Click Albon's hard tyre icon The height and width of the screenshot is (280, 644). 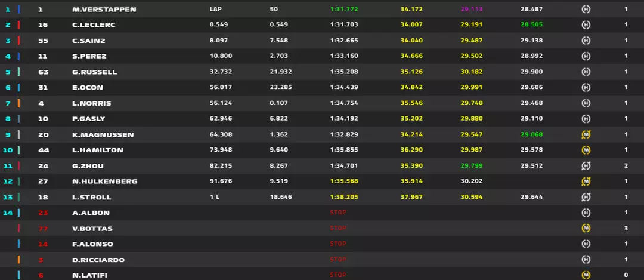(x=586, y=213)
